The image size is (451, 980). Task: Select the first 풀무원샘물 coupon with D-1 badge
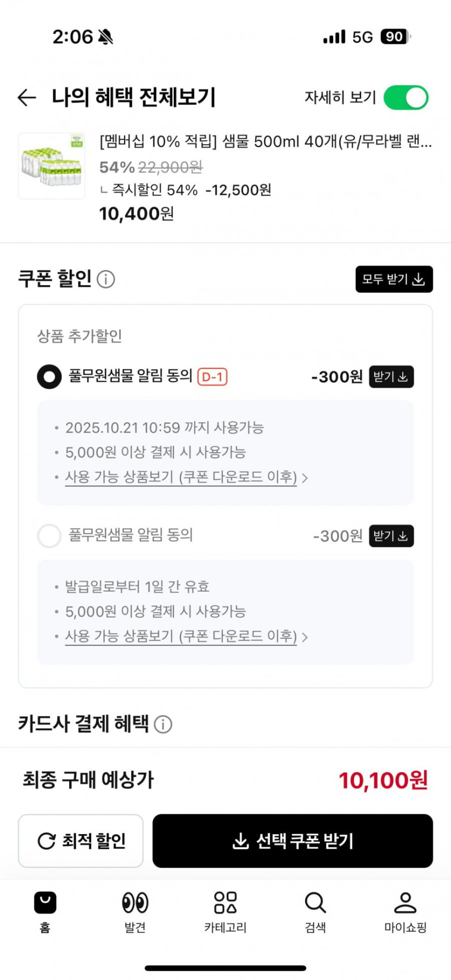(49, 377)
